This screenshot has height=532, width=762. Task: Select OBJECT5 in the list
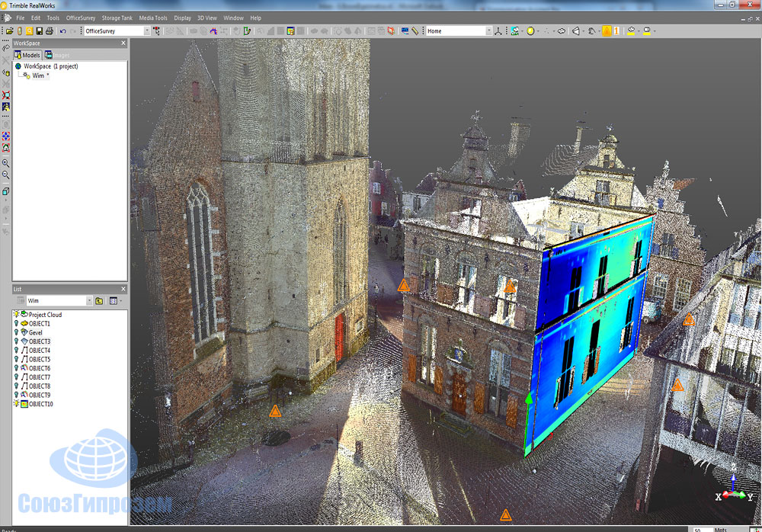(40, 360)
